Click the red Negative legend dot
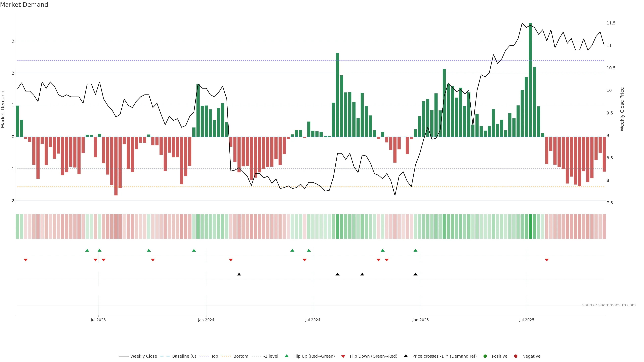Image resolution: width=644 pixels, height=362 pixels. click(x=516, y=356)
